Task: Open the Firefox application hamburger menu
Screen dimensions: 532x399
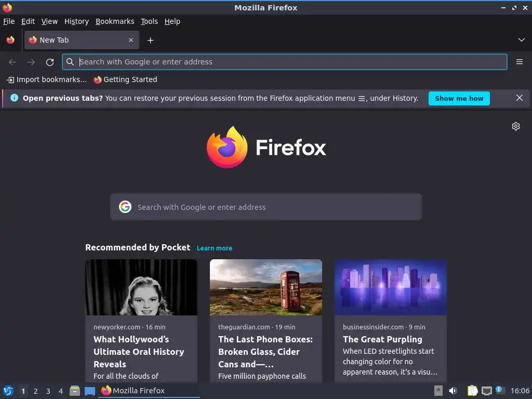Action: 519,62
